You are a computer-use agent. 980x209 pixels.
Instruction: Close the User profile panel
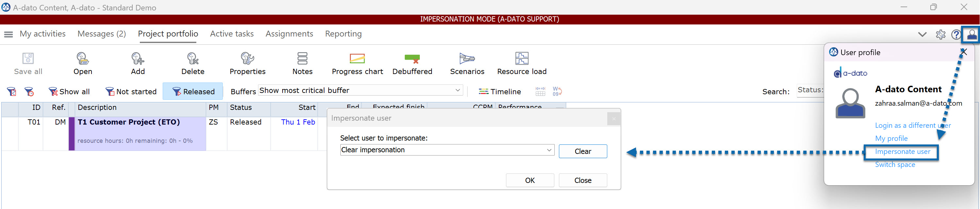pos(963,52)
